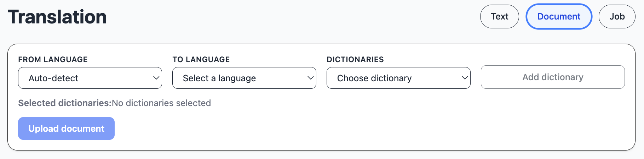Click the "Choose dictionary" placeholder text
The height and width of the screenshot is (159, 644).
(x=374, y=78)
